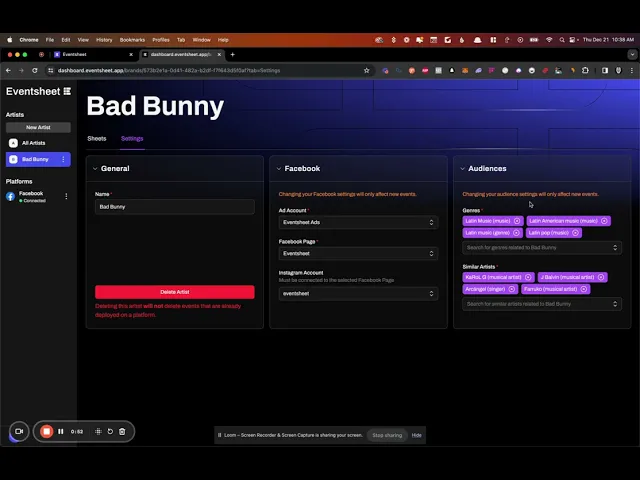Open macOS Control Center icon
Image resolution: width=640 pixels, height=480 pixels.
click(573, 40)
